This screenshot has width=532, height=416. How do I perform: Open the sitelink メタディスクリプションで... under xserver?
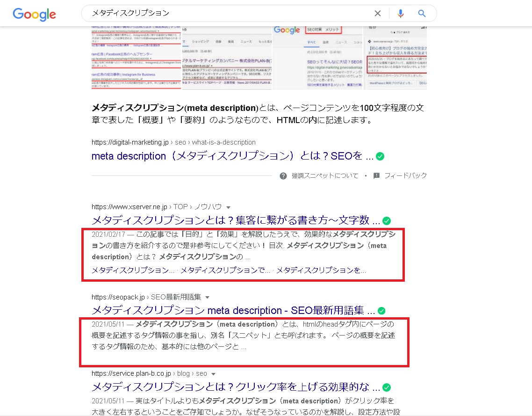(x=225, y=270)
